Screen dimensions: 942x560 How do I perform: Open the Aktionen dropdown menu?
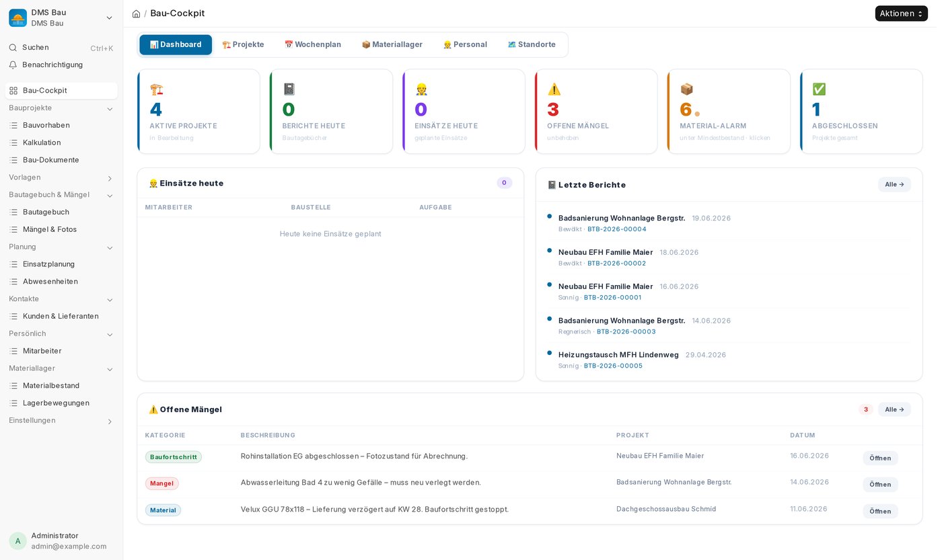click(x=901, y=13)
